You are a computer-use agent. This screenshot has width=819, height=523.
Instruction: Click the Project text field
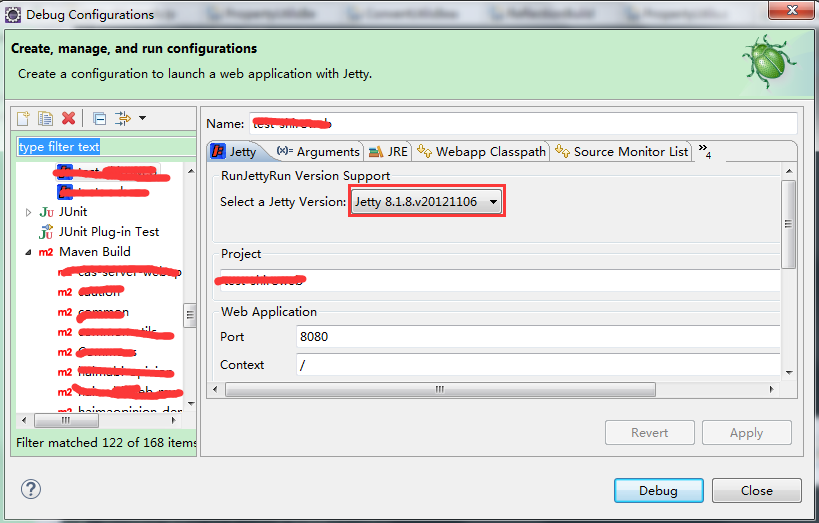pyautogui.click(x=500, y=281)
